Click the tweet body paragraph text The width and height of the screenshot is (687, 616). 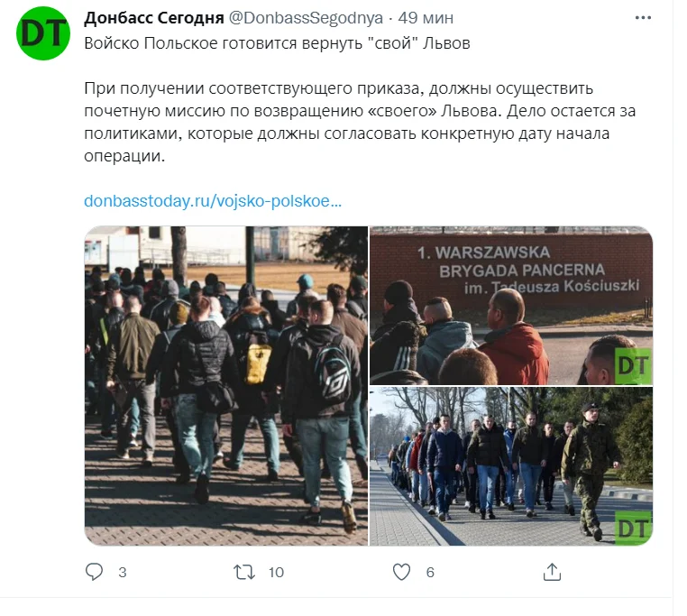coord(360,122)
